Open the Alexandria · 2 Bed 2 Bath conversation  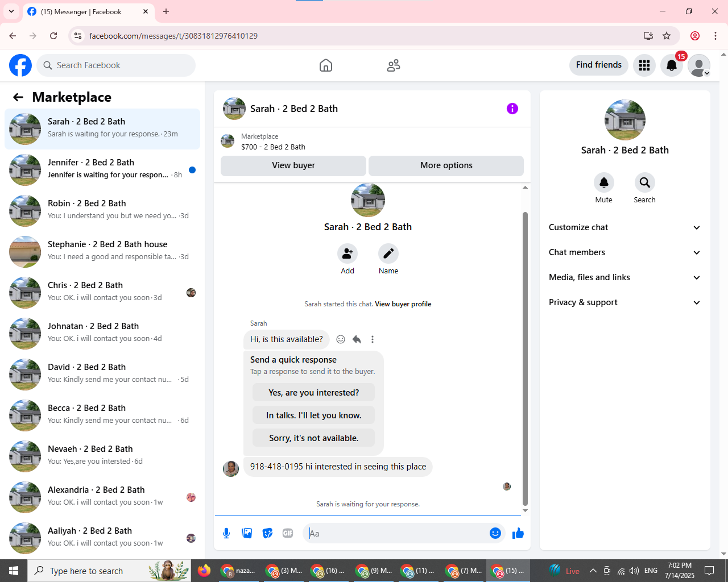102,497
